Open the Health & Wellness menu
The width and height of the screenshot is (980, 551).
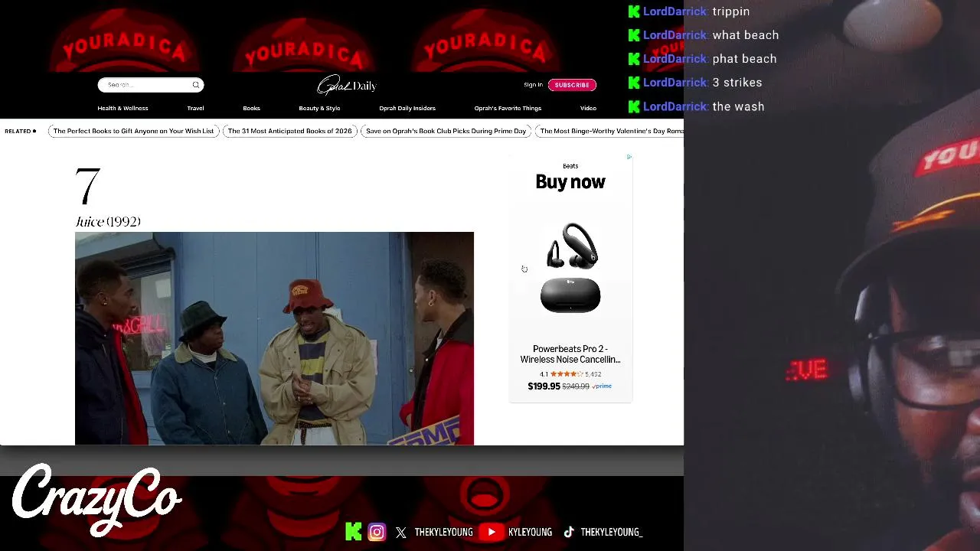pos(122,108)
